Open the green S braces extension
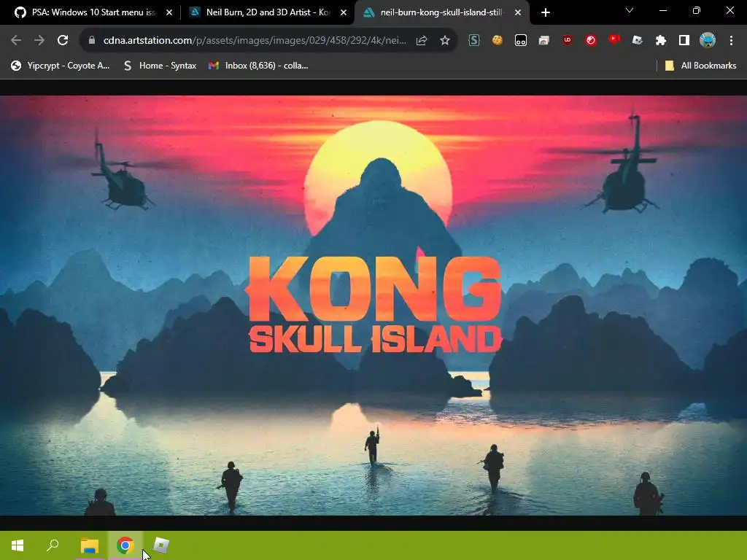The height and width of the screenshot is (560, 747). click(474, 41)
